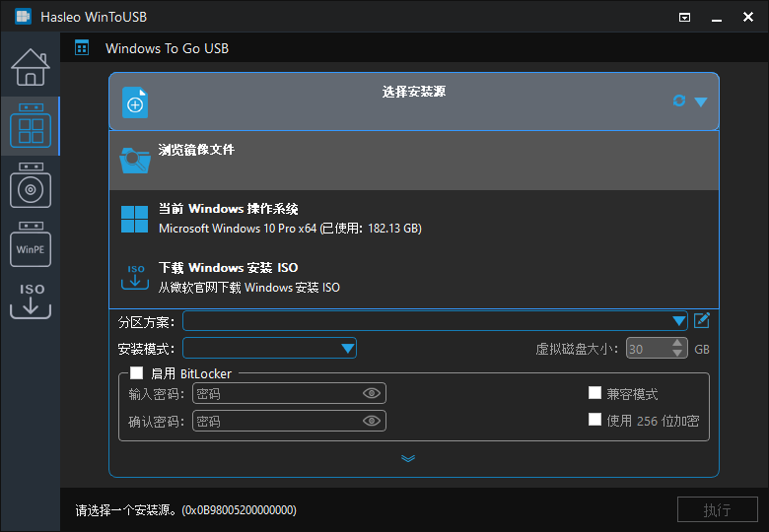Open the 安装模式 dropdown
The image size is (769, 532).
347,348
